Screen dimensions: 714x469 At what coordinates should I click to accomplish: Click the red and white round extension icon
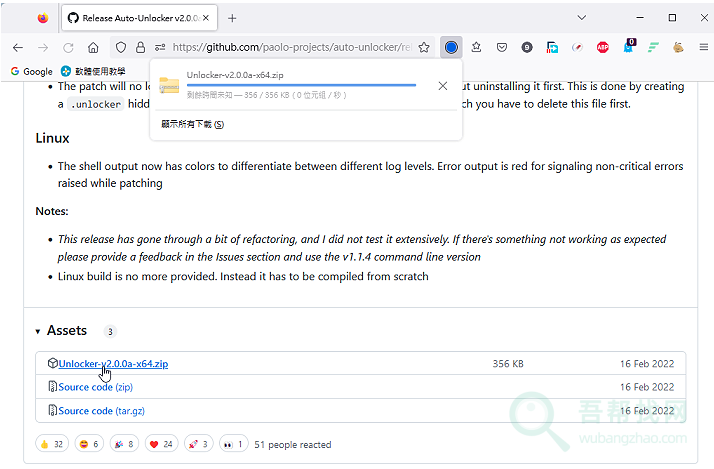coord(577,47)
